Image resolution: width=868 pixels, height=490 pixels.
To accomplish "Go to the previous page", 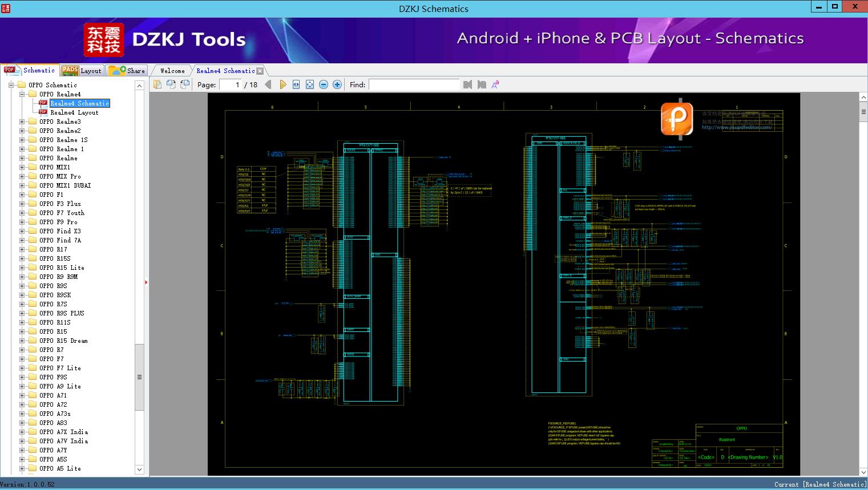I will tap(268, 84).
